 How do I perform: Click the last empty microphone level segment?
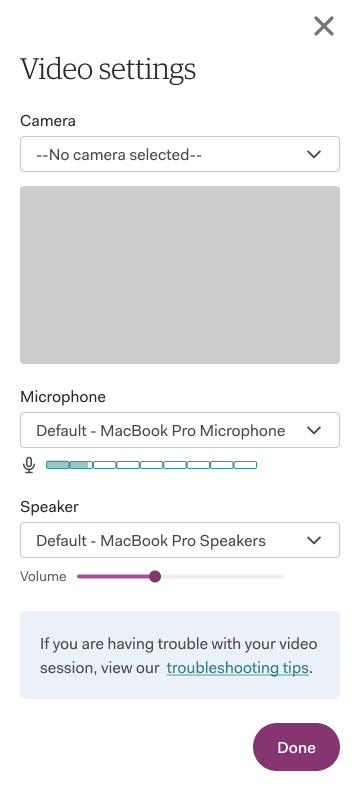245,465
